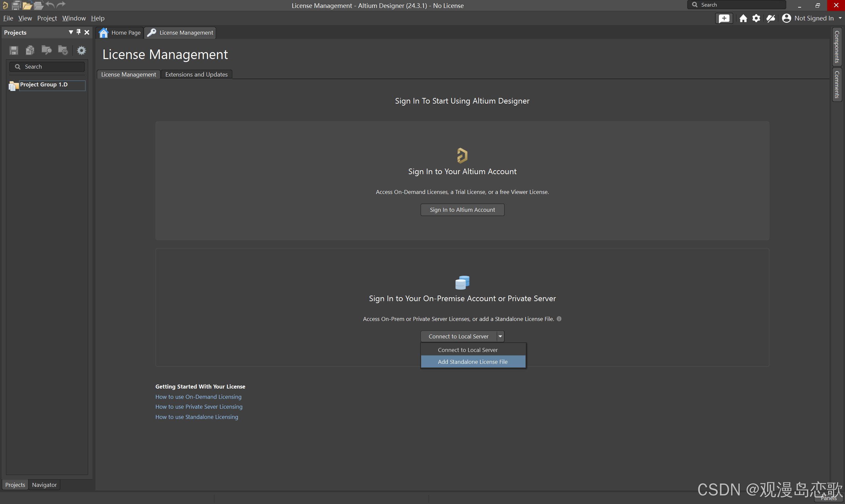Select Add Standalone License File menu item
845x504 pixels.
tap(473, 362)
